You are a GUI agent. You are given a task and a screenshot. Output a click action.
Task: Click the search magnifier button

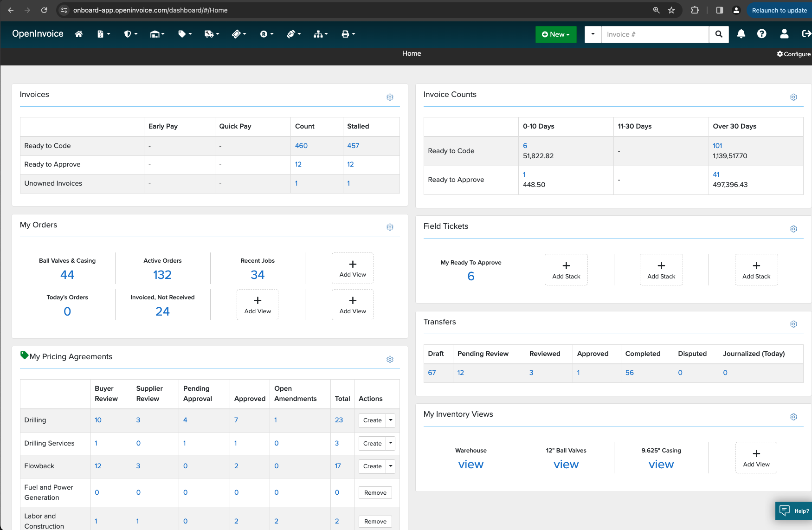[719, 34]
